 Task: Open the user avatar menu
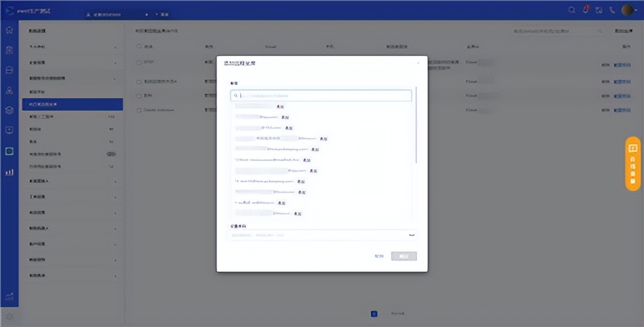[x=628, y=10]
